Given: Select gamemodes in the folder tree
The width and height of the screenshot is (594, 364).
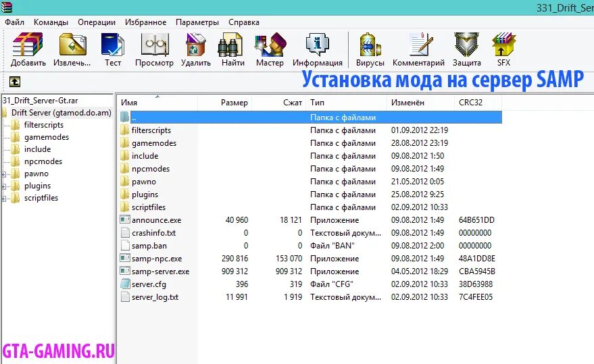Looking at the screenshot, I should tap(47, 137).
